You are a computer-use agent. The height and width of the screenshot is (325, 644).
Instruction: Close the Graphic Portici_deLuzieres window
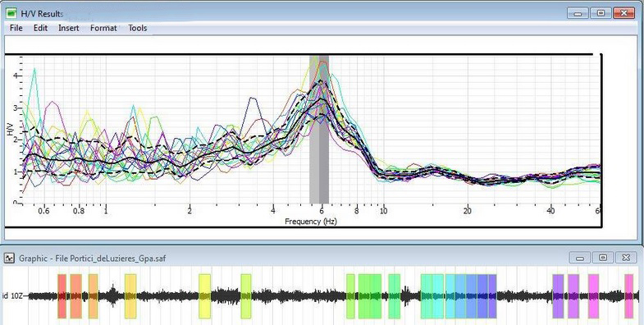tap(626, 258)
